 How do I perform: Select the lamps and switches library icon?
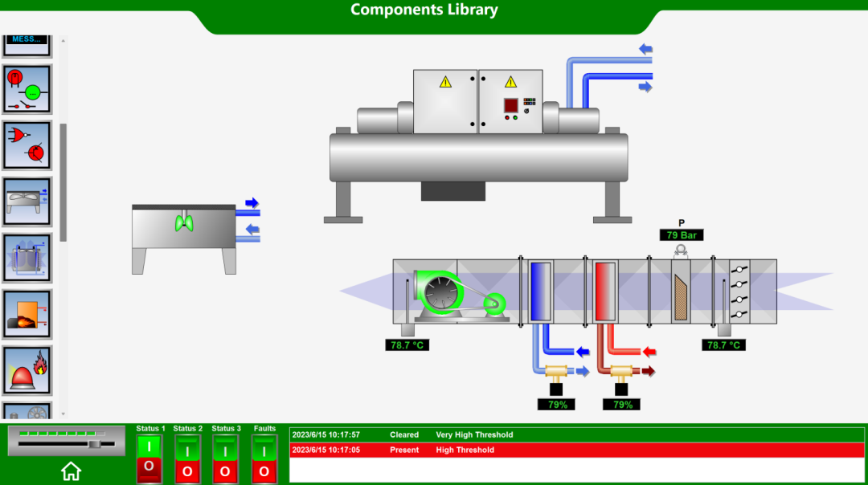[x=27, y=89]
